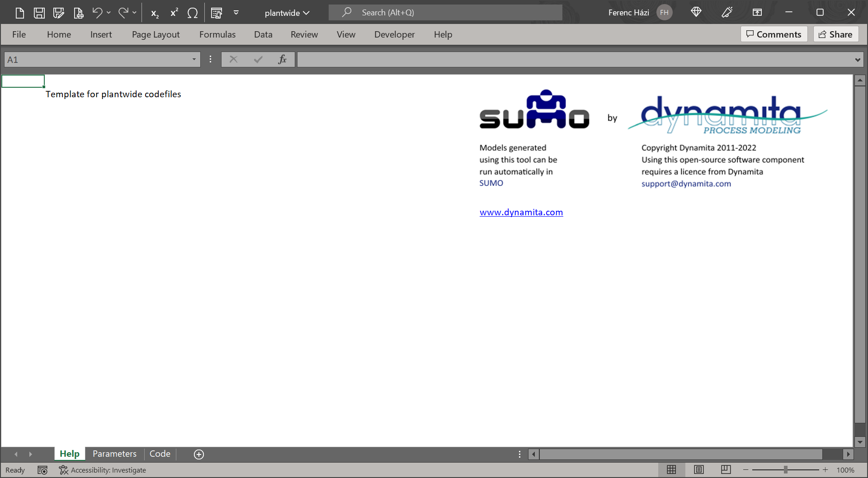This screenshot has width=868, height=478.
Task: Open Accessibility: Investigate in the status bar
Action: (103, 470)
